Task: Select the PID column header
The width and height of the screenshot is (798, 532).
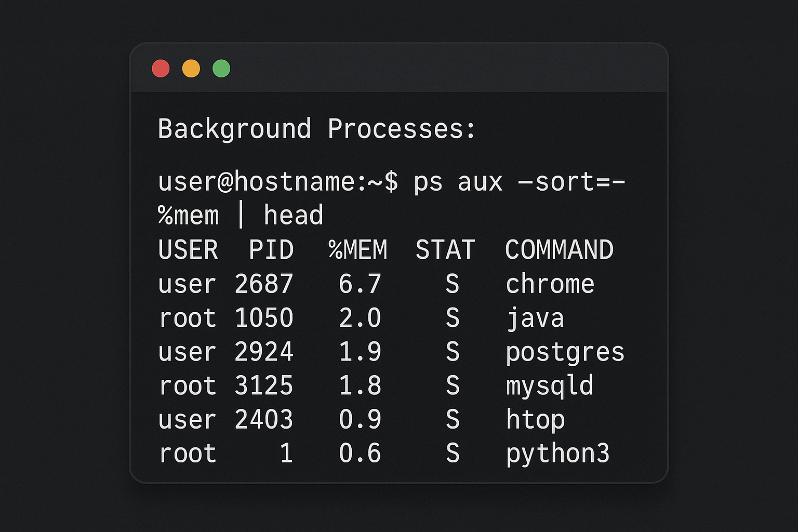Action: coord(271,250)
